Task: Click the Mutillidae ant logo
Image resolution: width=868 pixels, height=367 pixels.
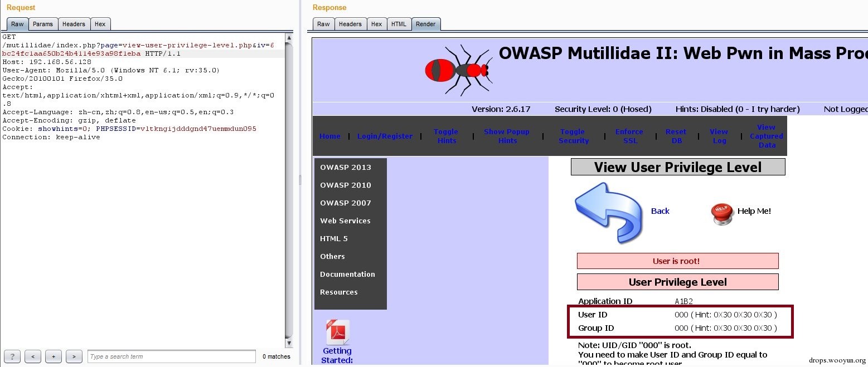Action: (x=459, y=70)
